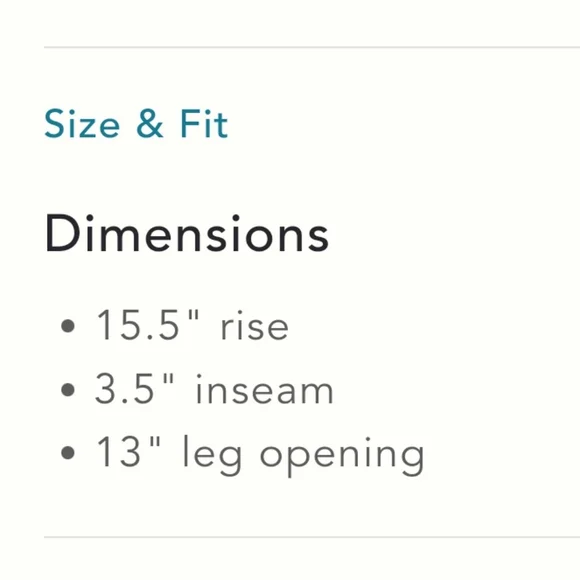Image resolution: width=580 pixels, height=580 pixels.
Task: Click the Dimensions heading
Action: (x=187, y=234)
